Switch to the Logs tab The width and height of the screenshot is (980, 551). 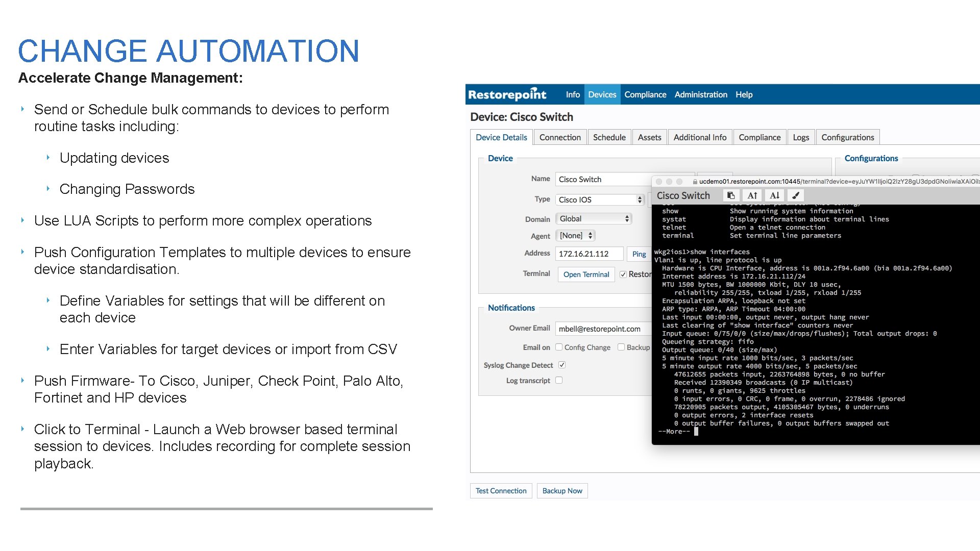pos(801,137)
